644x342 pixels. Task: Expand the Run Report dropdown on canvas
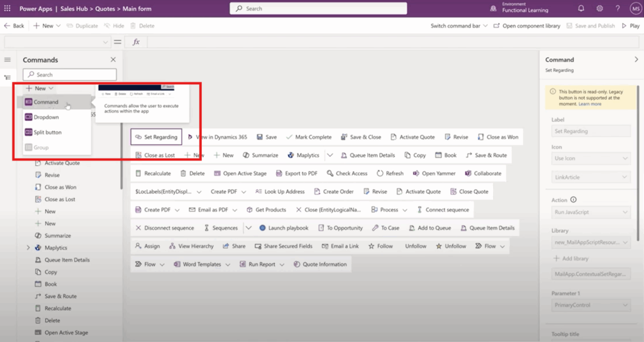coord(282,265)
